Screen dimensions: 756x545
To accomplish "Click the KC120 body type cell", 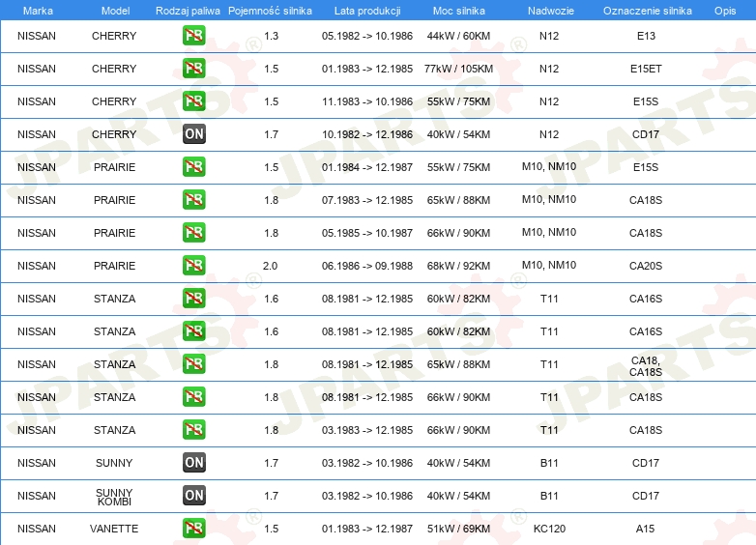I will coord(549,529).
